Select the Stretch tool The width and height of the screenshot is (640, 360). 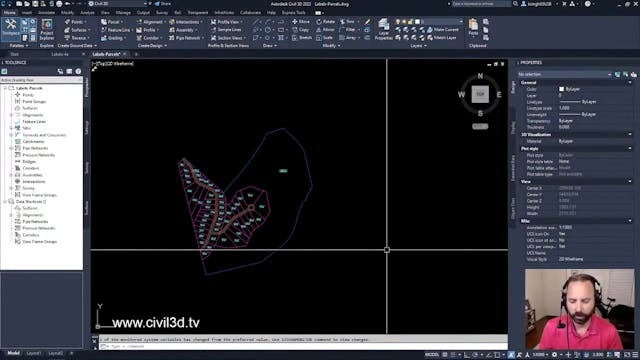click(302, 38)
